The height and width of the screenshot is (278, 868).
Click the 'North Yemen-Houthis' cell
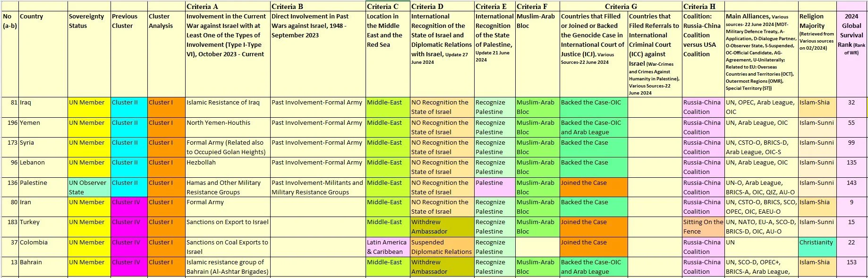[228, 127]
